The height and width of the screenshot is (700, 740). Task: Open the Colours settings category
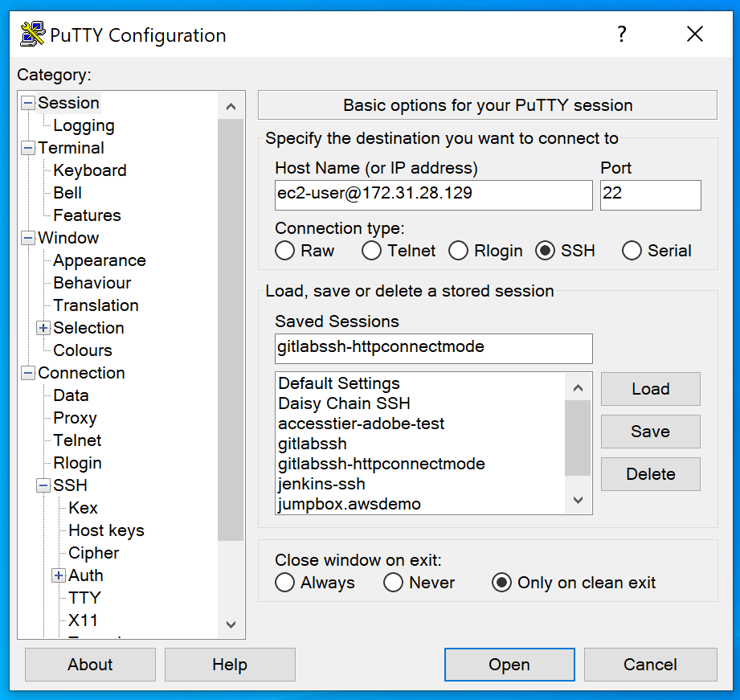(x=83, y=350)
